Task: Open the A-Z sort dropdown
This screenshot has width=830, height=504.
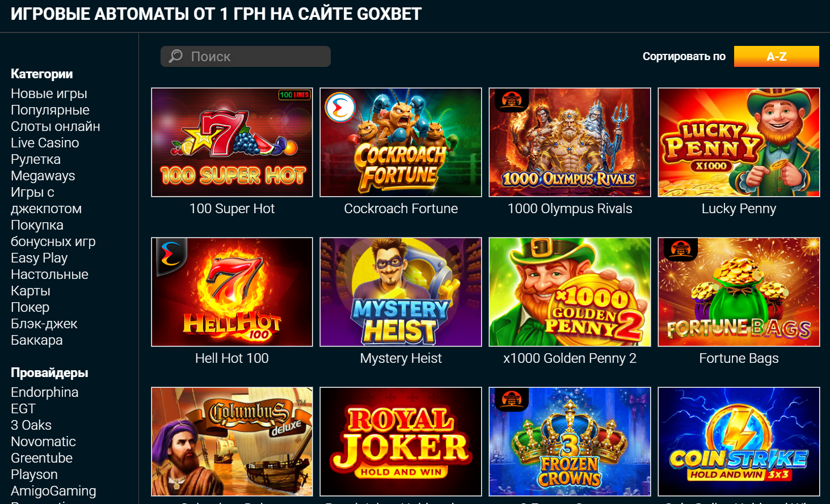Action: point(776,56)
